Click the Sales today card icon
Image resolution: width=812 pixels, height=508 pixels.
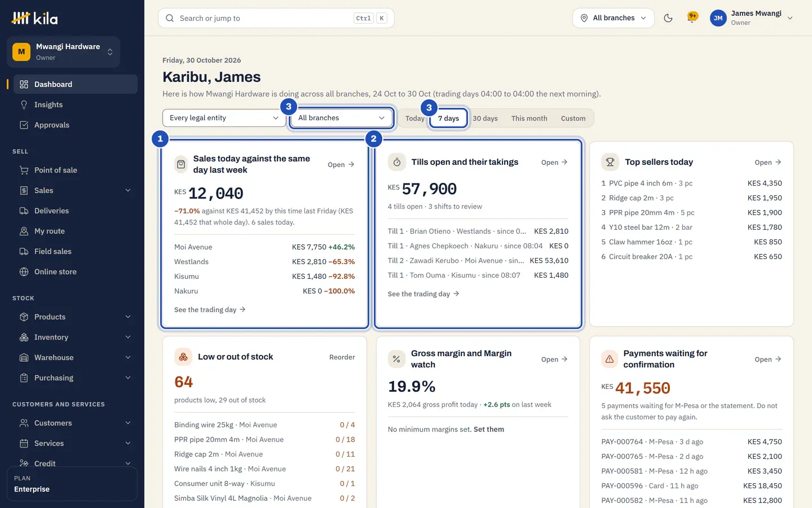point(181,164)
